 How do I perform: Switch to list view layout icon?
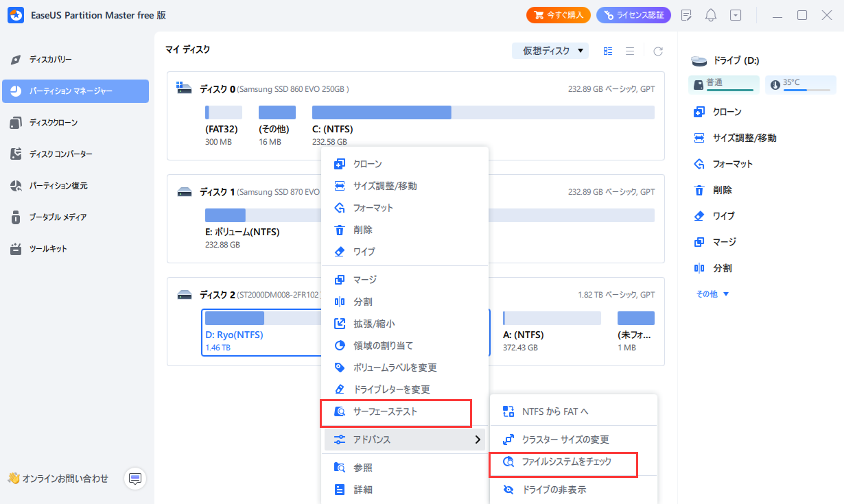tap(629, 51)
